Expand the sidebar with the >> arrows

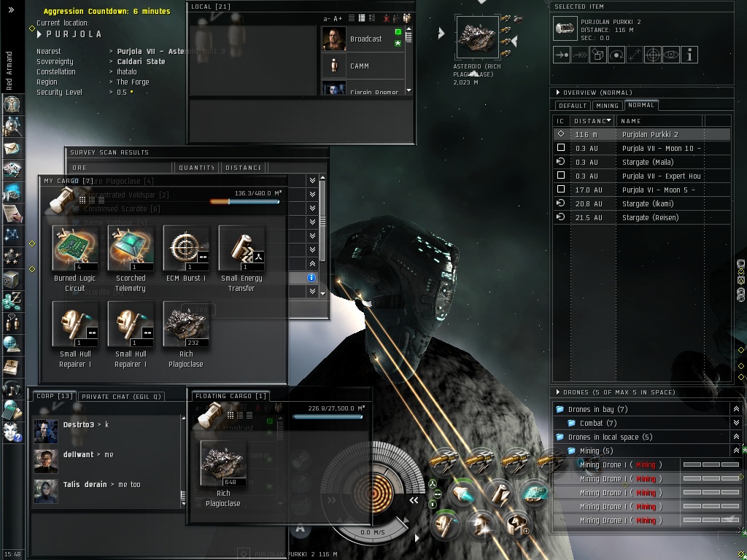click(12, 9)
